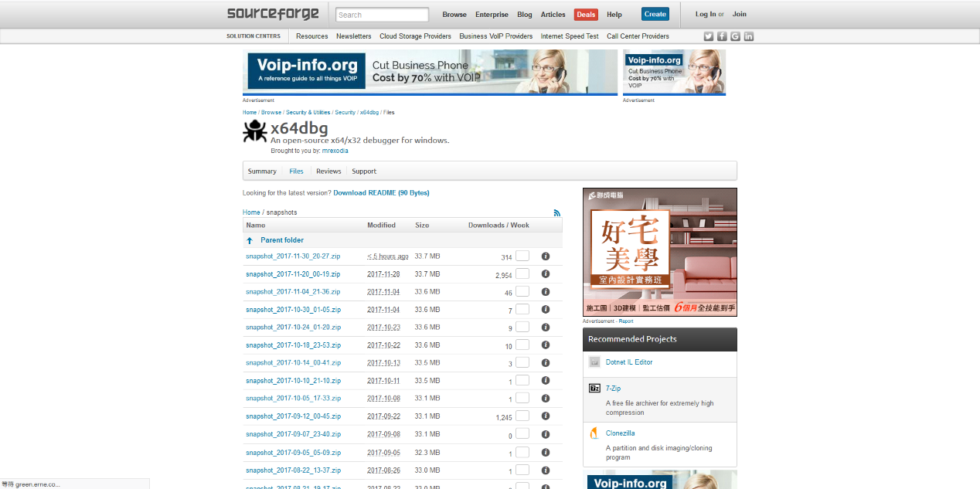The image size is (980, 489).
Task: Click the blue Create button
Action: pyautogui.click(x=655, y=14)
